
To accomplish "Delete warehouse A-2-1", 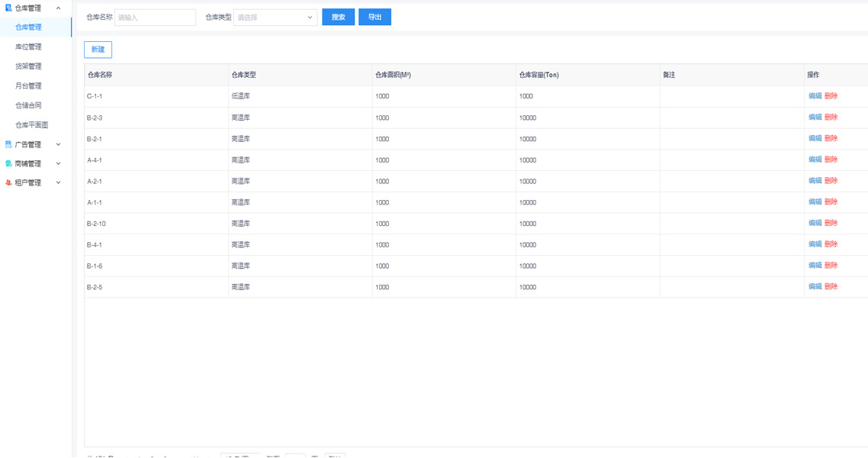I will click(x=831, y=181).
